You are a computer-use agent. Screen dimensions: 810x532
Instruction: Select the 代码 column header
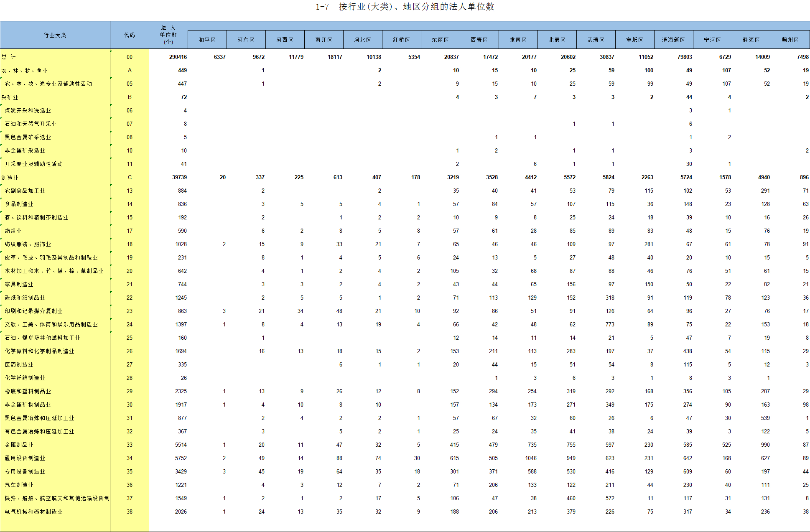click(130, 35)
